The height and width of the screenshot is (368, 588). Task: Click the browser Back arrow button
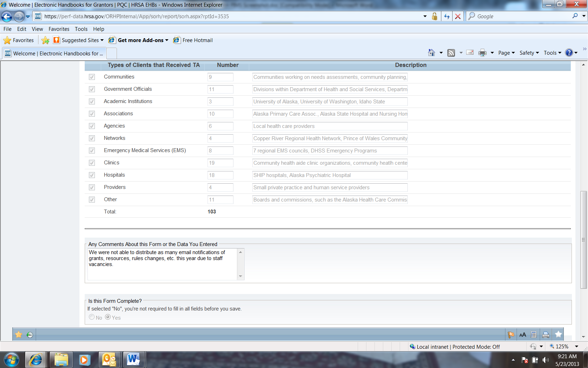(x=7, y=16)
